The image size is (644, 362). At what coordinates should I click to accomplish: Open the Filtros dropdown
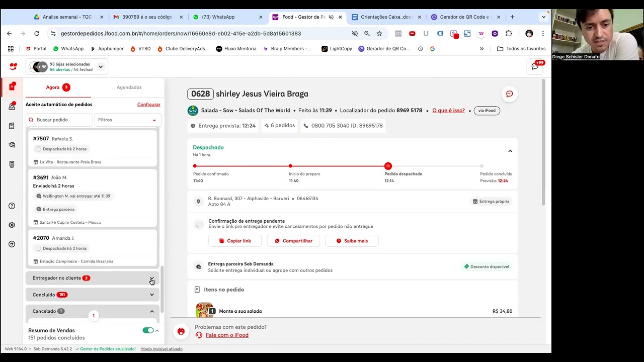click(x=128, y=120)
